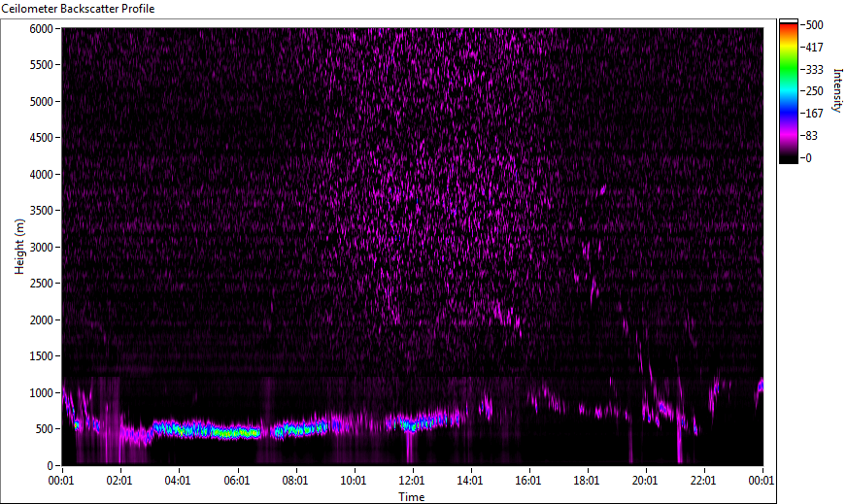Click the 18:01 time axis label

pos(587,481)
